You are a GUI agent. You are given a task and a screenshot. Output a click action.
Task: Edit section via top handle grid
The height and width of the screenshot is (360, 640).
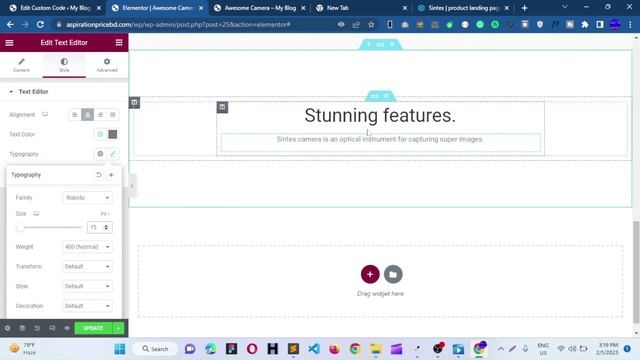coord(380,44)
